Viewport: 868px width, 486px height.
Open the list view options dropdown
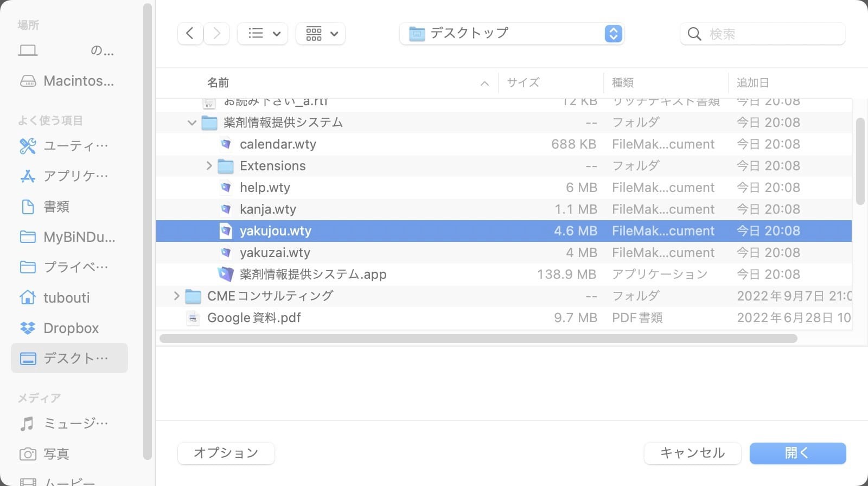(x=263, y=34)
